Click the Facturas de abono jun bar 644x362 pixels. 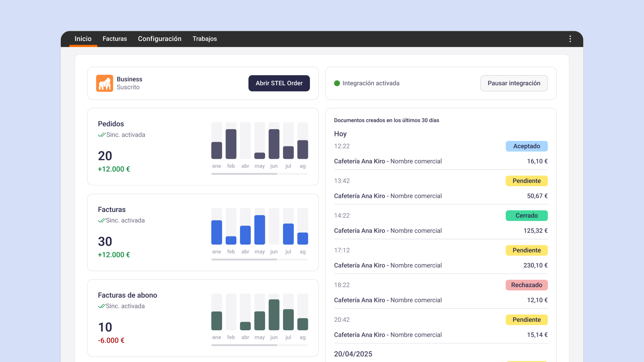click(x=274, y=315)
